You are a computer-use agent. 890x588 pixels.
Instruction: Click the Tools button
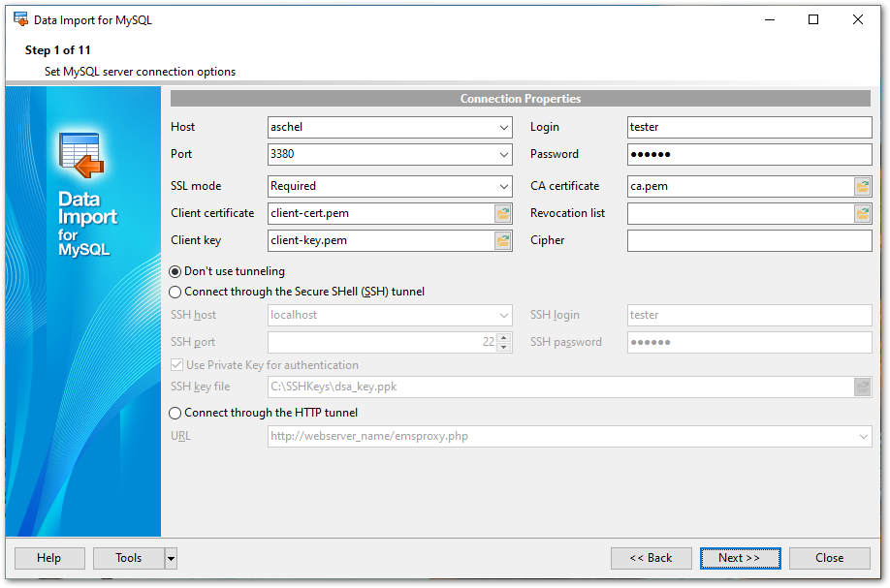[x=129, y=559]
